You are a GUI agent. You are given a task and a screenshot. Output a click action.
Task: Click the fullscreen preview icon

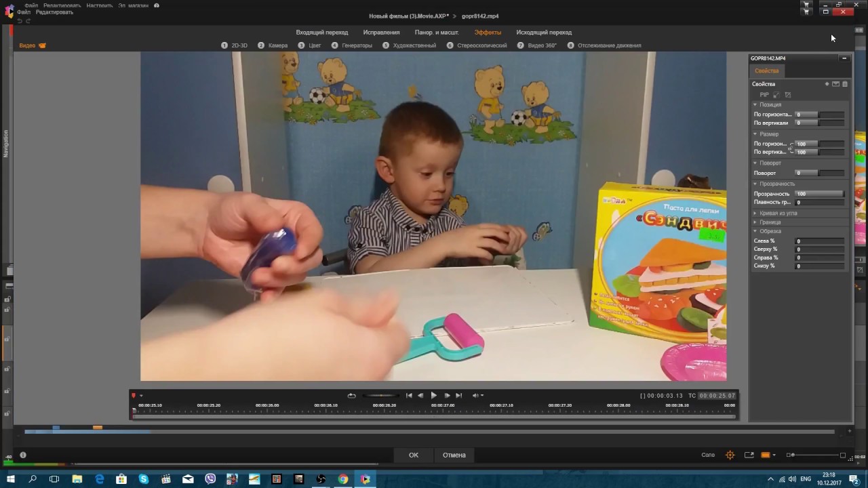click(749, 455)
